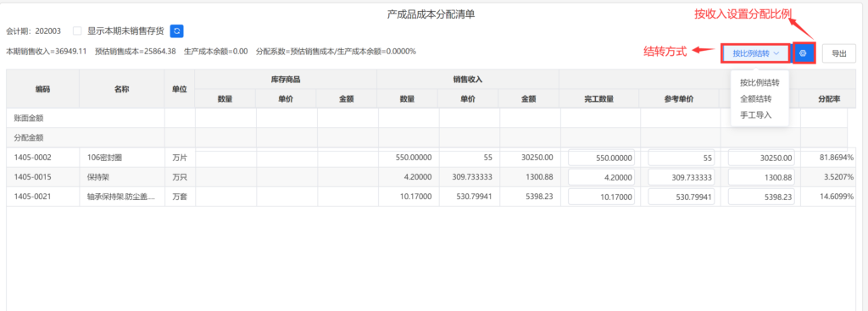Edit amount input showing 5398.23
The width and height of the screenshot is (868, 311).
[761, 197]
